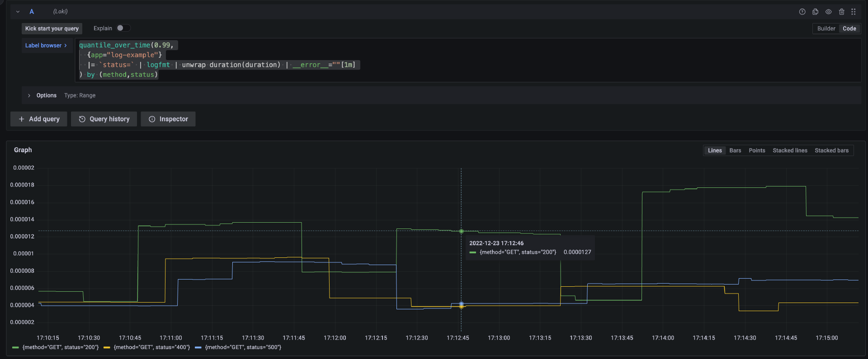Click green status="200" legend color swatch
This screenshot has width=868, height=359.
click(x=16, y=347)
